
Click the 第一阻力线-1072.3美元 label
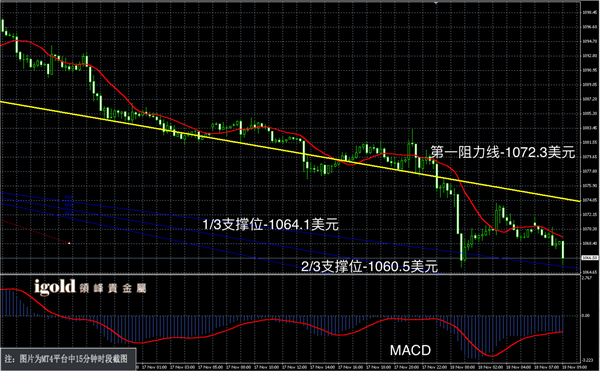[502, 152]
